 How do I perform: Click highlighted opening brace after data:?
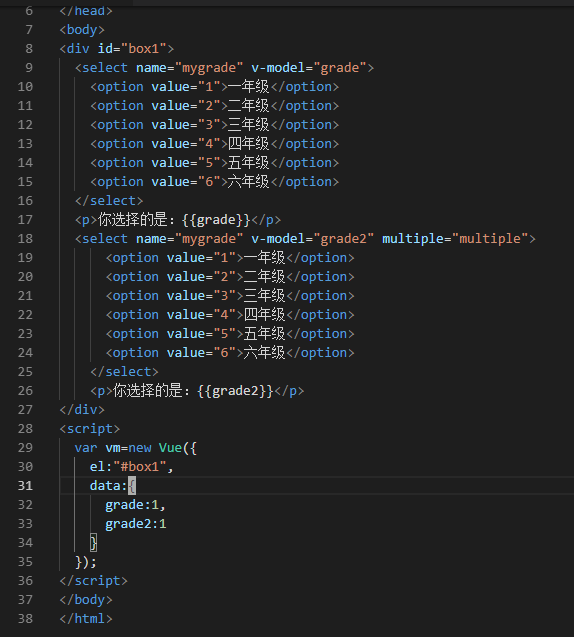click(132, 485)
